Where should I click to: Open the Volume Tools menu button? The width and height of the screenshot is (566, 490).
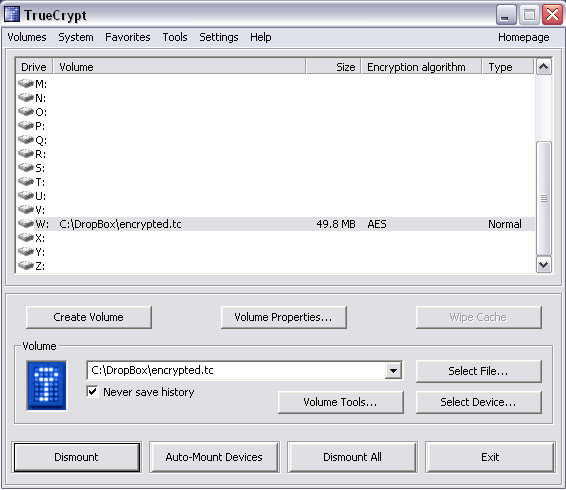340,402
